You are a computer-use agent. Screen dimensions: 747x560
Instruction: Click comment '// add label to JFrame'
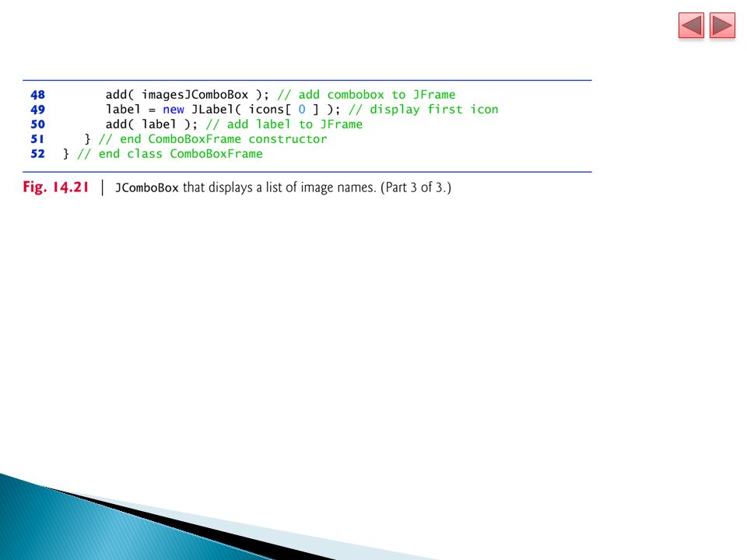click(285, 124)
